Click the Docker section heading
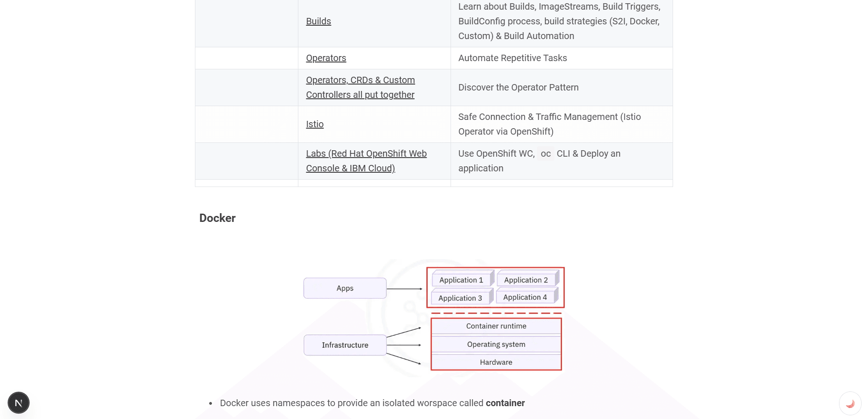The image size is (868, 419). point(217,218)
